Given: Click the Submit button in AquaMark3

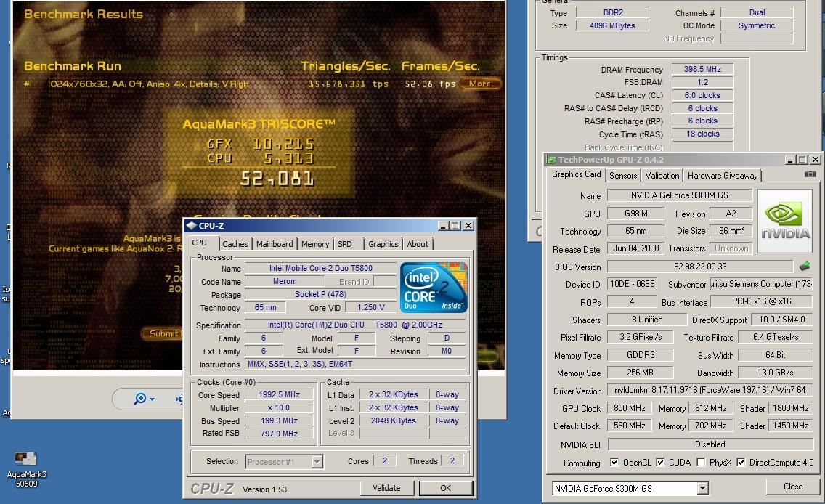Looking at the screenshot, I should point(162,333).
